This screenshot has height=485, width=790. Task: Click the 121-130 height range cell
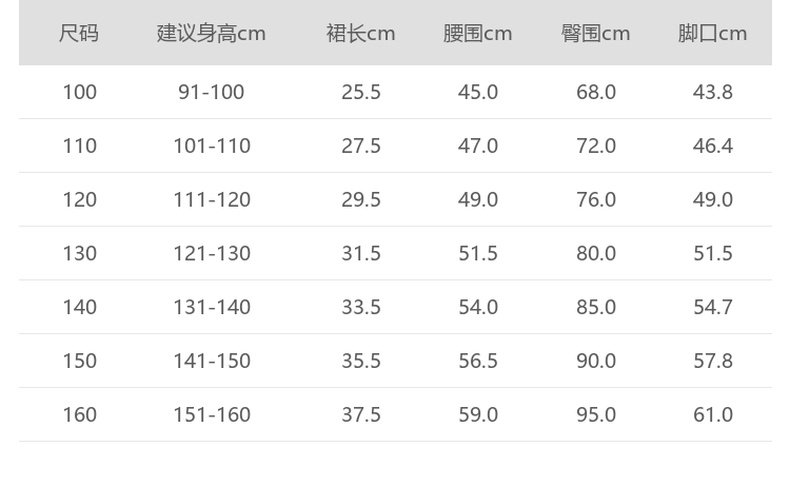(x=211, y=253)
